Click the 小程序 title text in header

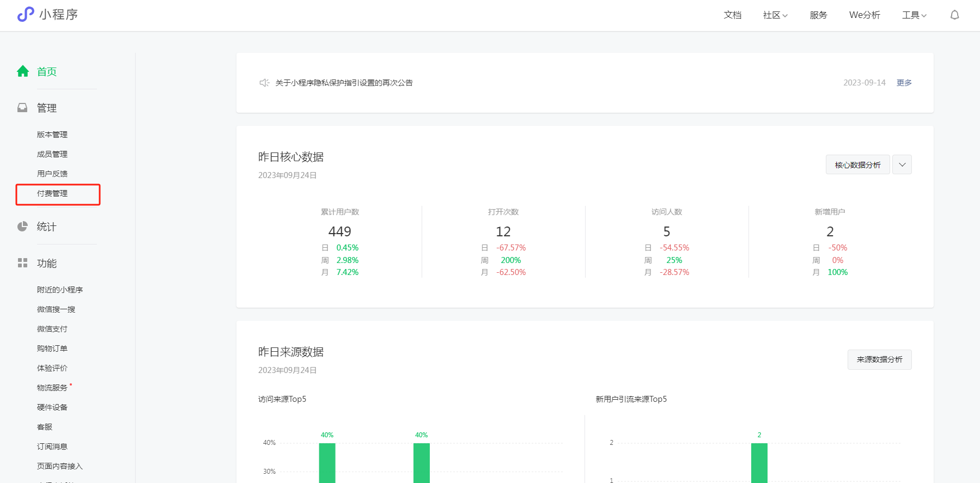point(59,15)
